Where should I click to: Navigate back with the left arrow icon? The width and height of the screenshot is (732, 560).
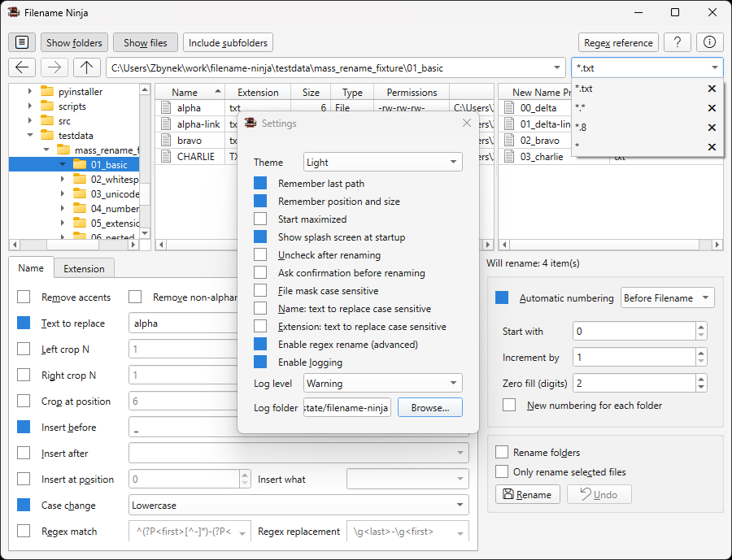tap(21, 67)
